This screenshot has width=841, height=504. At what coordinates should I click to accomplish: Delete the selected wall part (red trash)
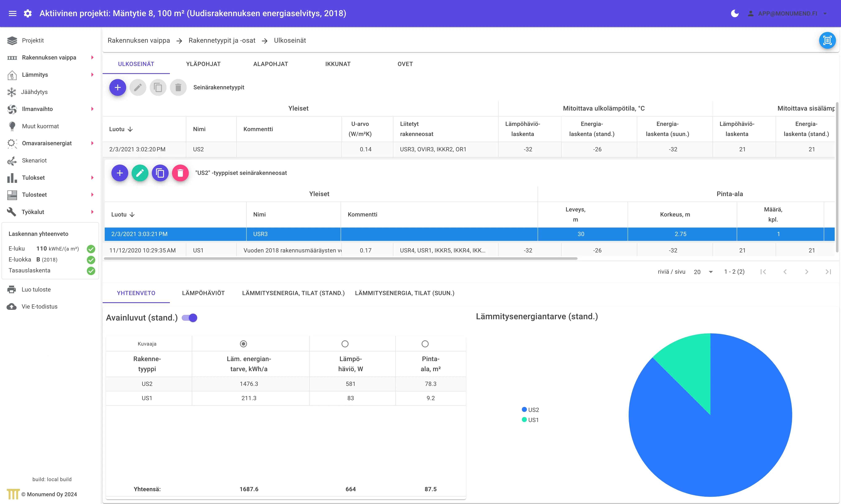(180, 173)
